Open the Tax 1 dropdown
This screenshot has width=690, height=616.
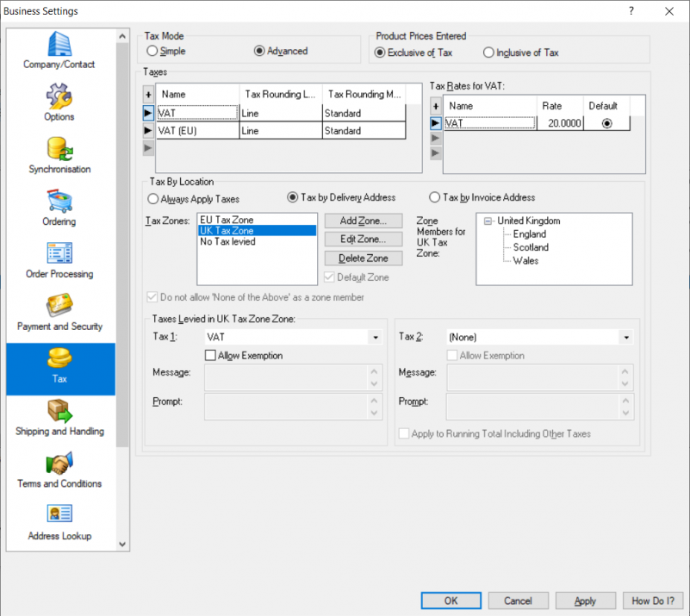[x=375, y=338]
